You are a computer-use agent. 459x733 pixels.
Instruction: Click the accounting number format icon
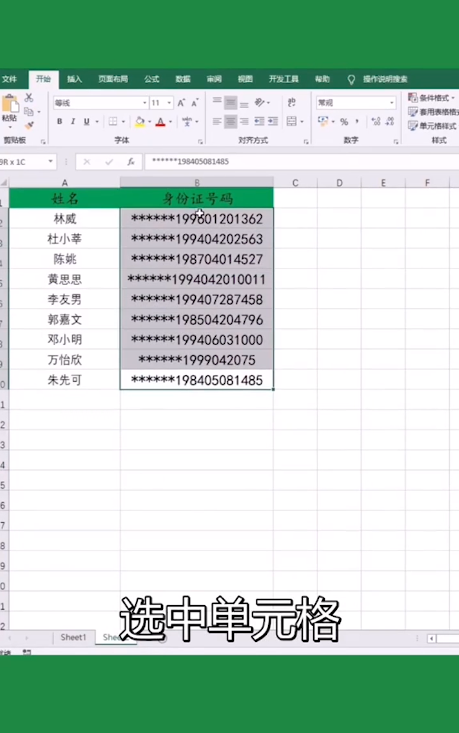[x=323, y=122]
